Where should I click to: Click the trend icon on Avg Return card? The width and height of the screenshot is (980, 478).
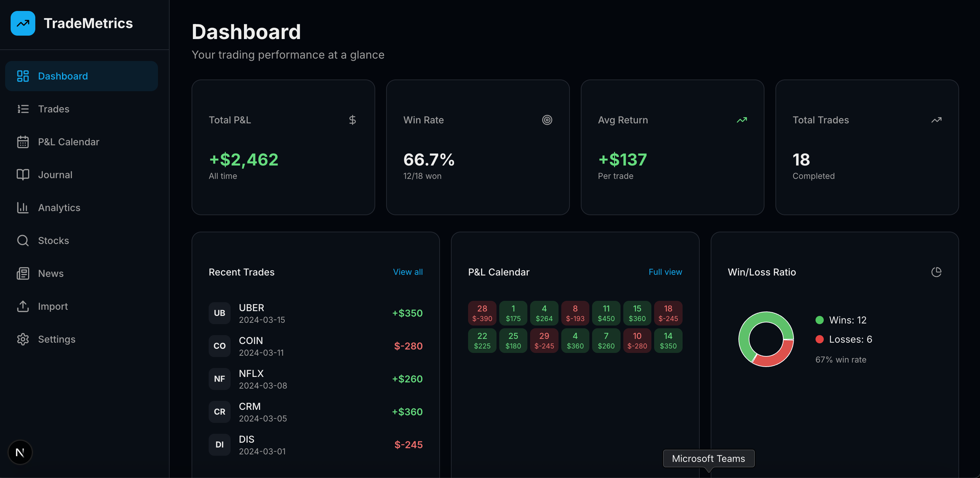pyautogui.click(x=742, y=120)
